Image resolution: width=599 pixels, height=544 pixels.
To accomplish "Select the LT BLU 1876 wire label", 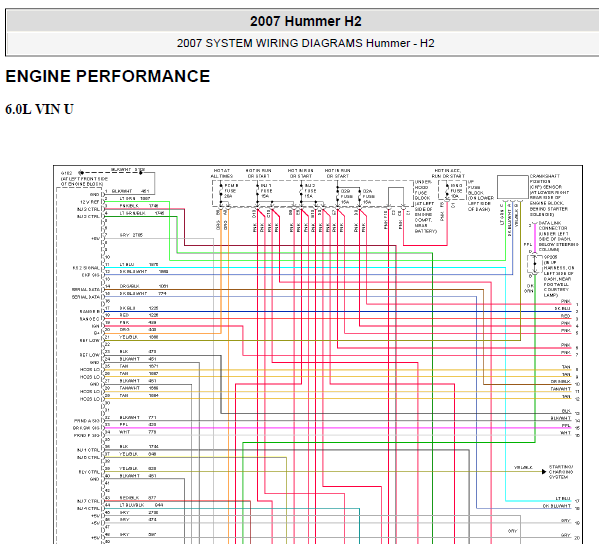I will click(x=139, y=264).
